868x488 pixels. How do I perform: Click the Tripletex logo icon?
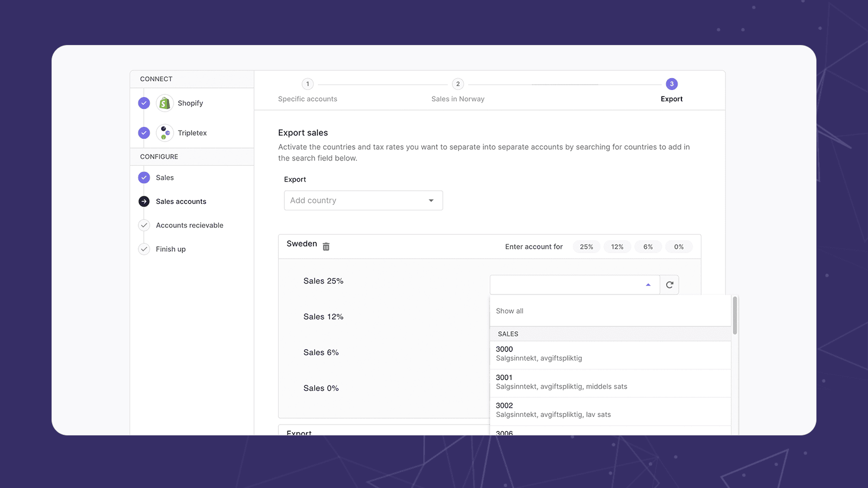click(x=164, y=133)
